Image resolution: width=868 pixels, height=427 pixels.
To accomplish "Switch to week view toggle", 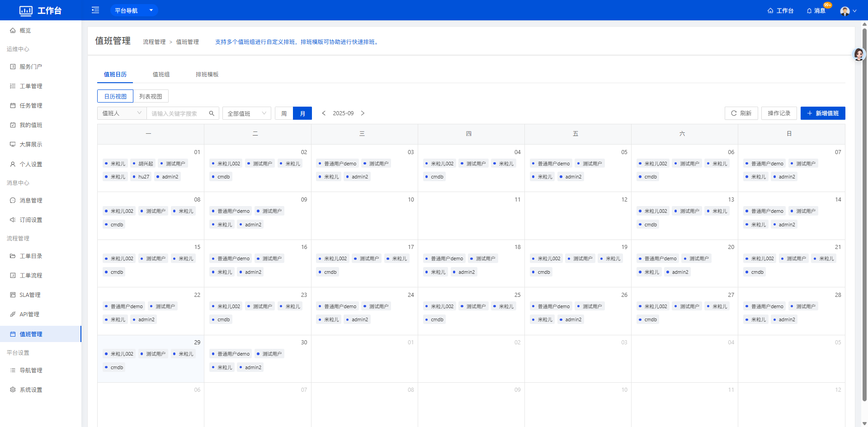I will pos(284,113).
